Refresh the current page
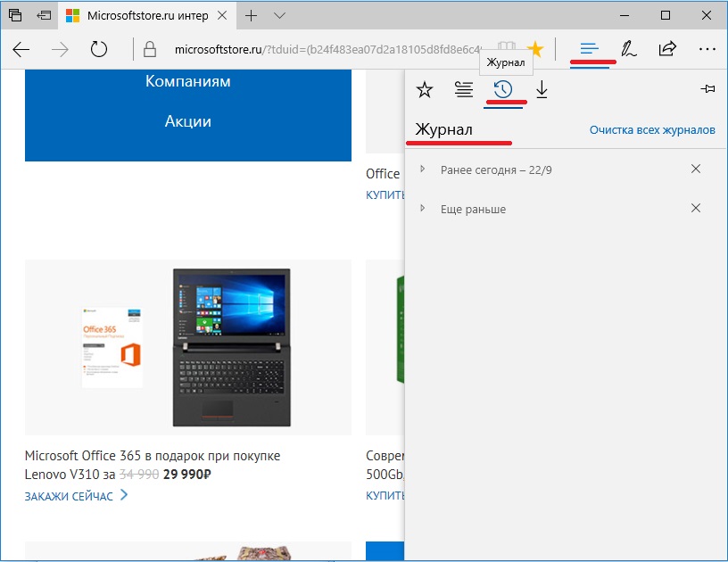Image resolution: width=728 pixels, height=562 pixels. pyautogui.click(x=99, y=49)
